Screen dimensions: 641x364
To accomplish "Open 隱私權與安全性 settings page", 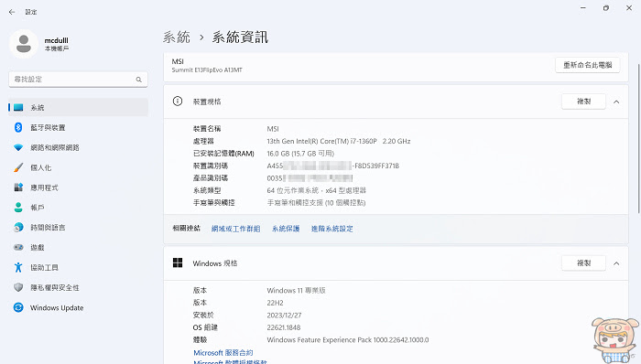I will coord(78,287).
